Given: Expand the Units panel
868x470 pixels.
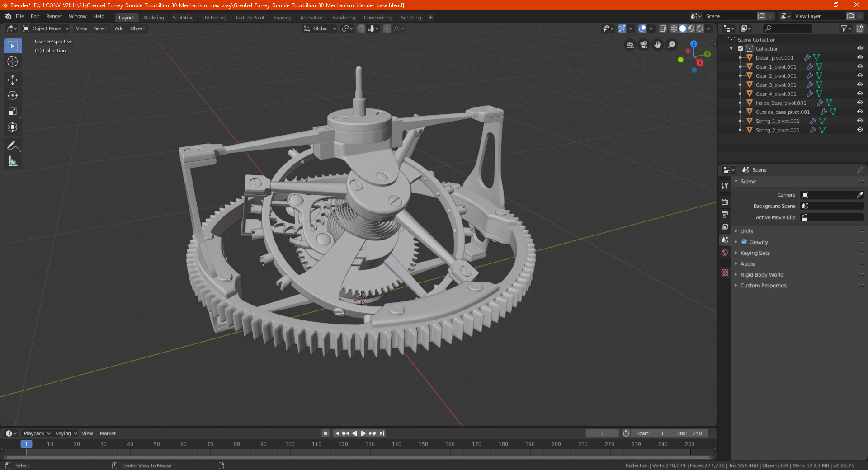Looking at the screenshot, I should point(746,231).
